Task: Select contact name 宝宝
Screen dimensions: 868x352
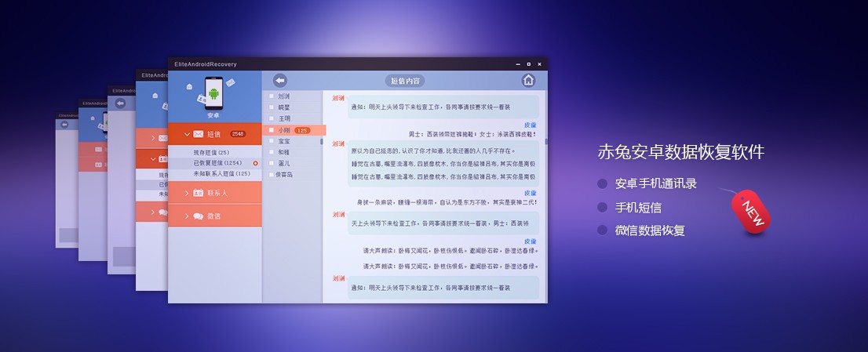Action: (284, 141)
